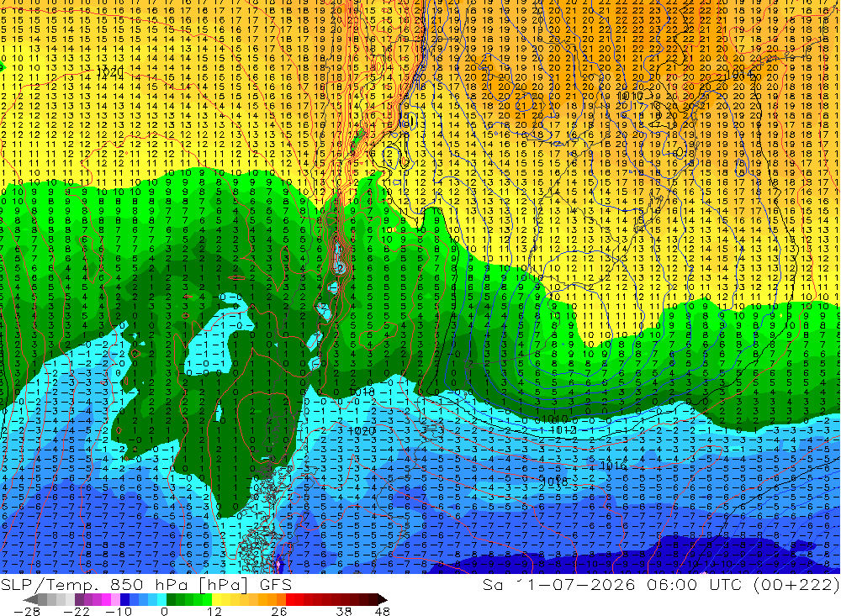Click the dark purple swatch in temperature legend
This screenshot has width=841, height=616.
click(x=79, y=599)
